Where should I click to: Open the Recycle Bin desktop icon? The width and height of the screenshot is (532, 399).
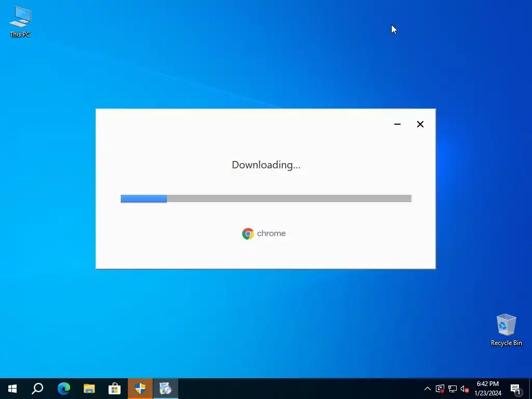tap(506, 330)
